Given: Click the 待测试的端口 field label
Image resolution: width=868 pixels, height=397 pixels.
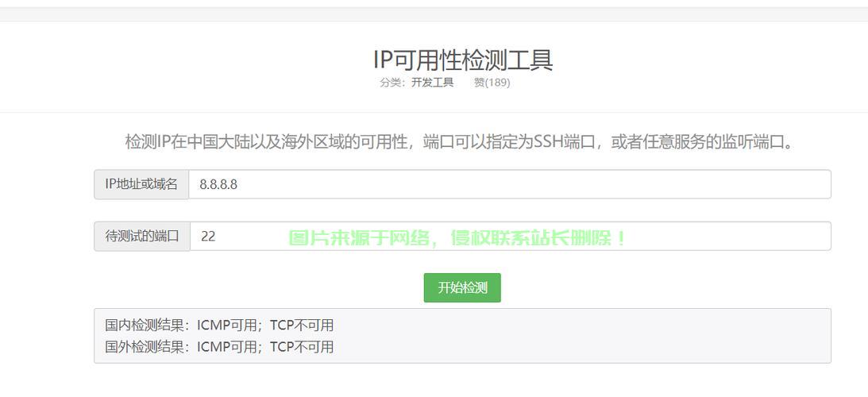Looking at the screenshot, I should (x=141, y=237).
